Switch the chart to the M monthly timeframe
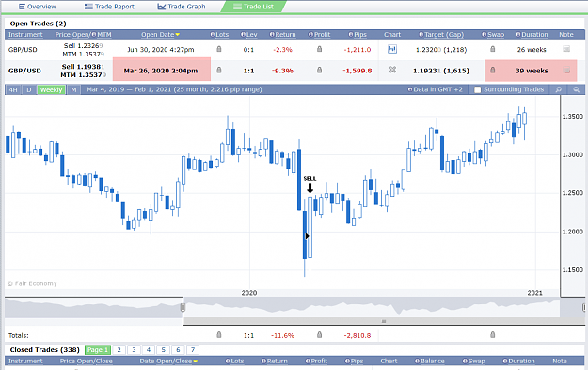The image size is (588, 370). pyautogui.click(x=74, y=90)
